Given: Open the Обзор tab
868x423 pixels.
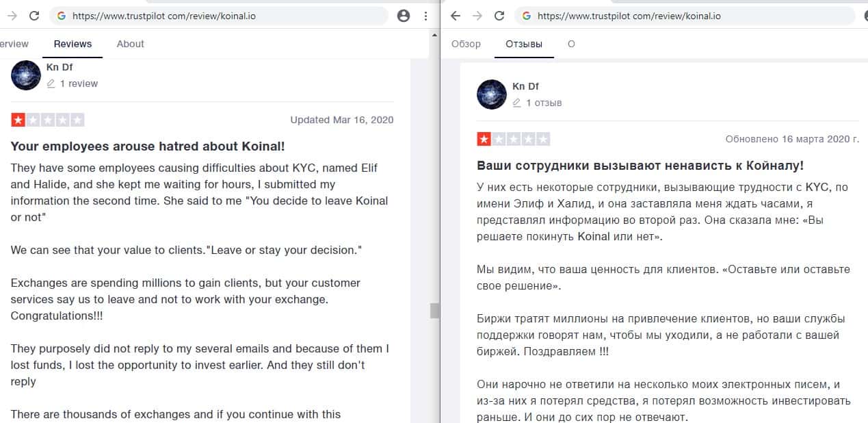Looking at the screenshot, I should (x=466, y=44).
